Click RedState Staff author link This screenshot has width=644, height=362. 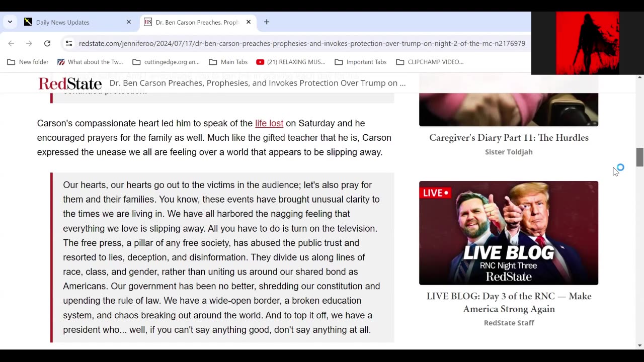(509, 323)
